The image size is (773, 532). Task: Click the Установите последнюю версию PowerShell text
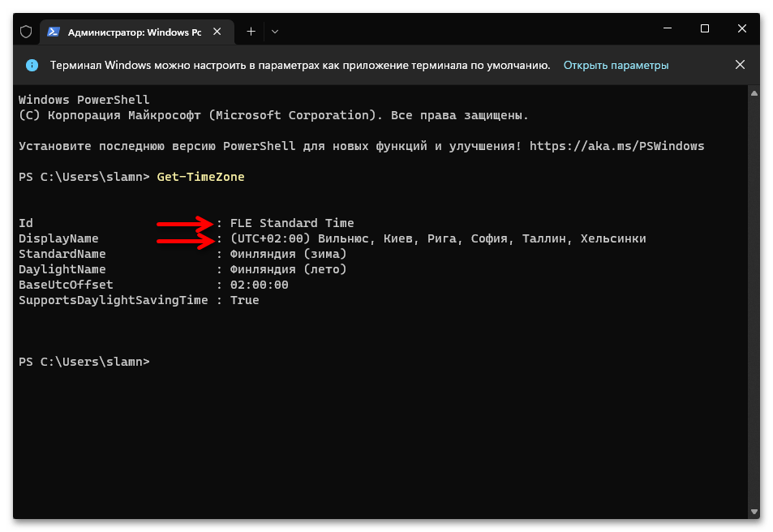pyautogui.click(x=270, y=146)
